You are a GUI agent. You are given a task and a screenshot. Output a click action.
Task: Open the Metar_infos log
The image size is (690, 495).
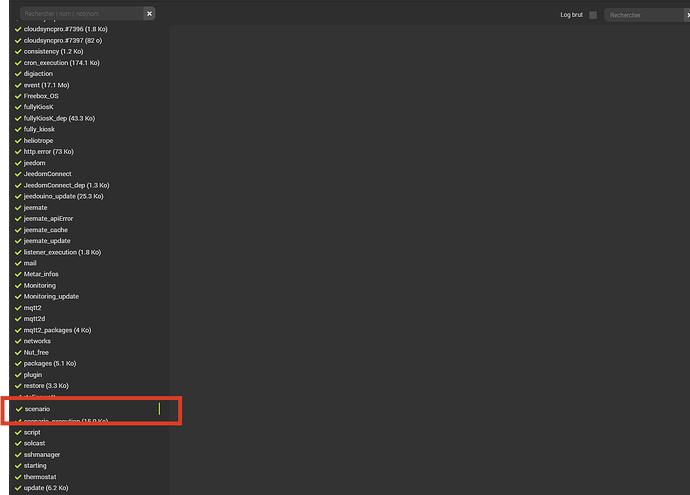41,275
